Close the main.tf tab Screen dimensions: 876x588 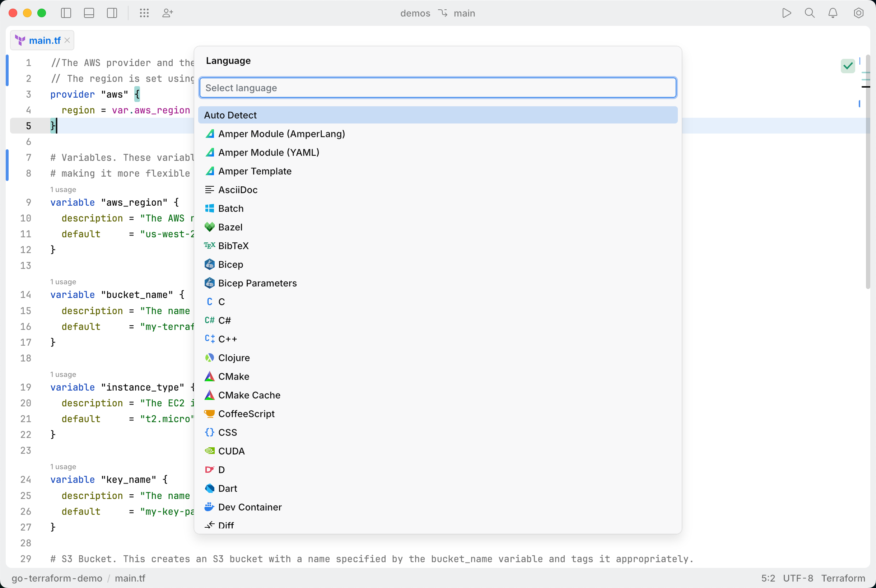coord(67,41)
